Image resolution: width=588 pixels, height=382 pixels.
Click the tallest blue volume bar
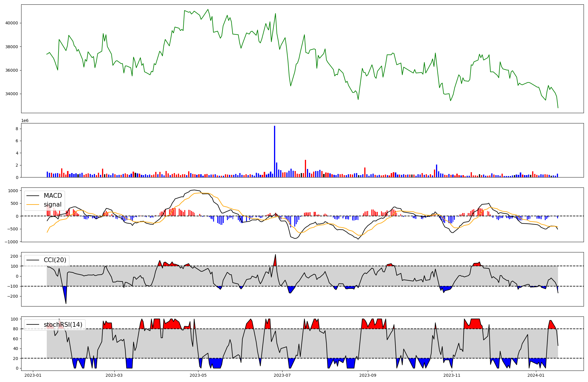click(x=275, y=151)
